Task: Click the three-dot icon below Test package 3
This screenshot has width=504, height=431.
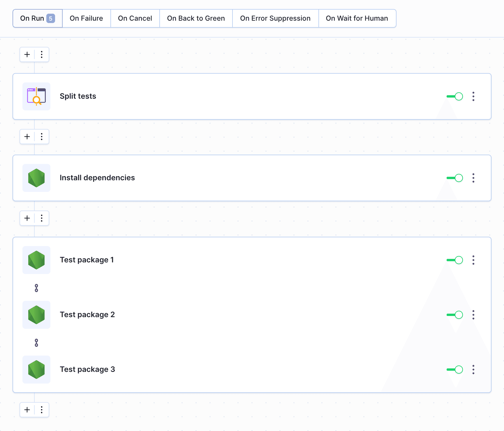Action: click(x=42, y=410)
